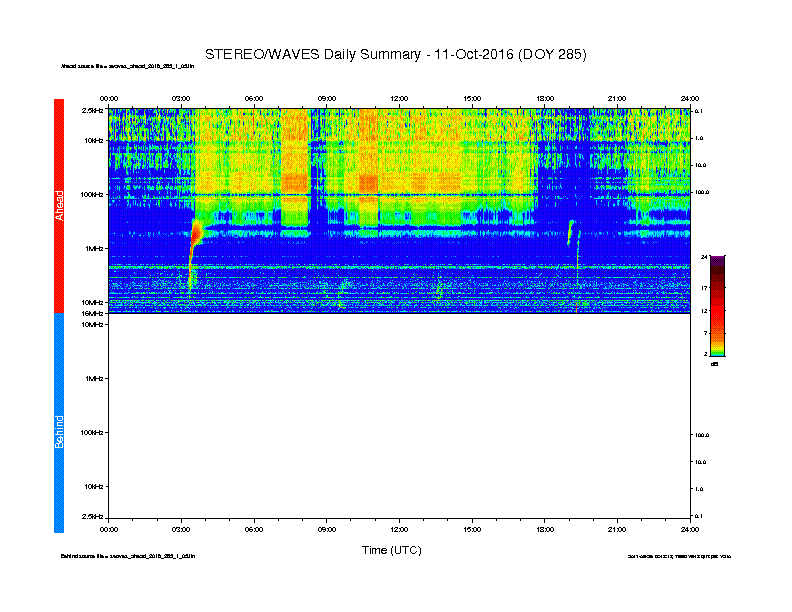Click the 06:00 label on top time axis
Viewport: 792px width, 612px height.
[x=254, y=98]
